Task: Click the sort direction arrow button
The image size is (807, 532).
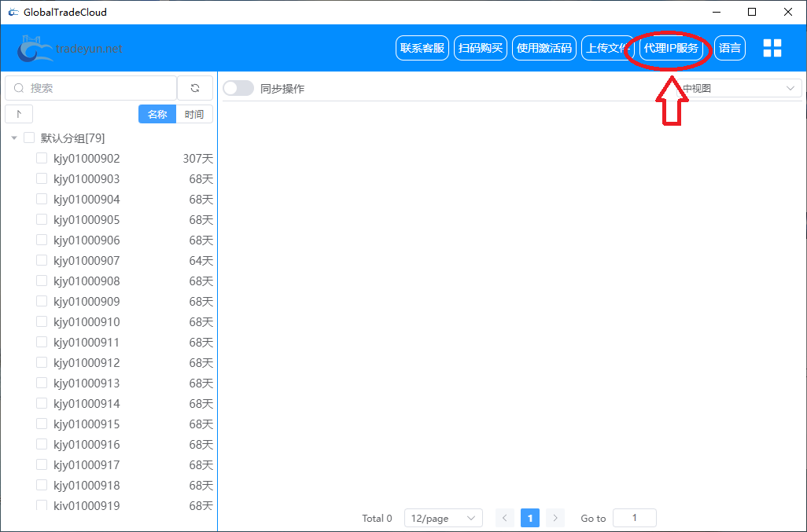Action: pos(19,115)
